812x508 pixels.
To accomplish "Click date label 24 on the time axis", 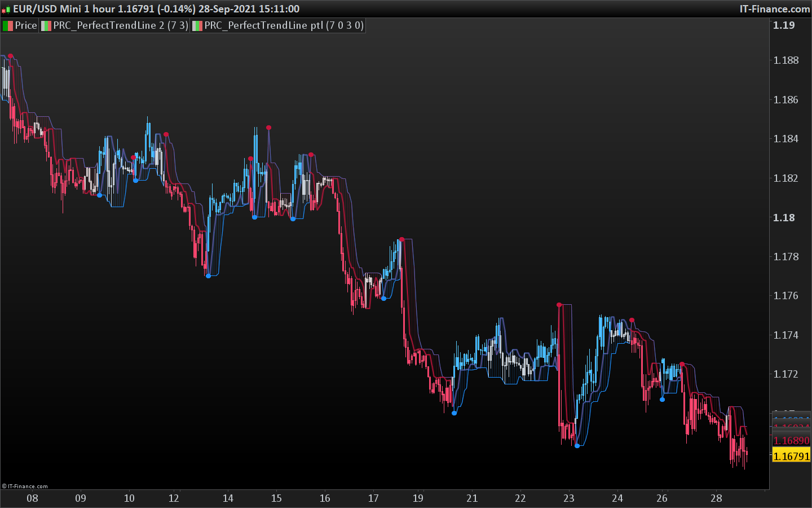I will (x=617, y=498).
